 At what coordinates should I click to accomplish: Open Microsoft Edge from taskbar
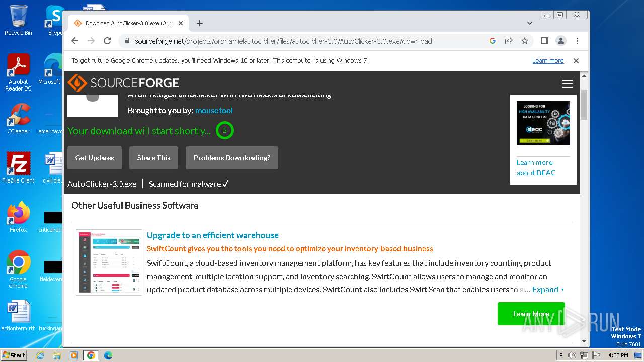[108, 355]
